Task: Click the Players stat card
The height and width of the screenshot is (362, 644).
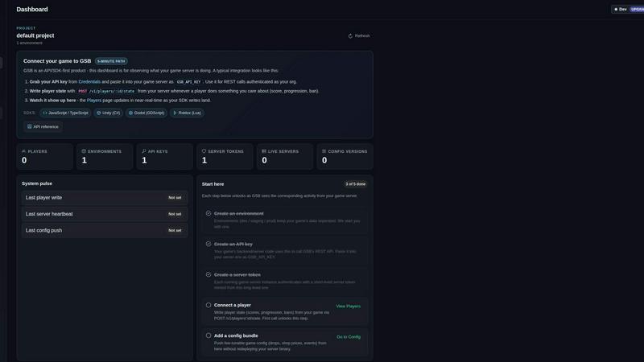Action: 45,156
